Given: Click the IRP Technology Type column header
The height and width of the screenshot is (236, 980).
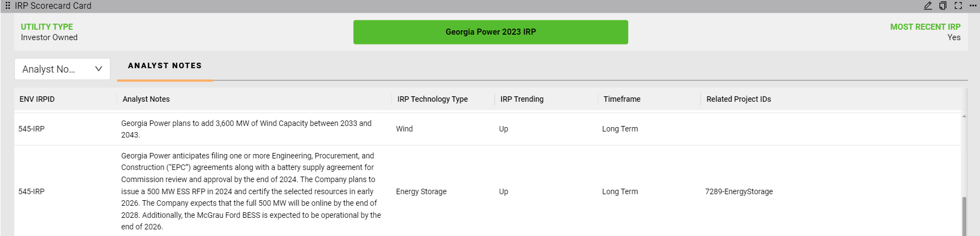Looking at the screenshot, I should [433, 99].
